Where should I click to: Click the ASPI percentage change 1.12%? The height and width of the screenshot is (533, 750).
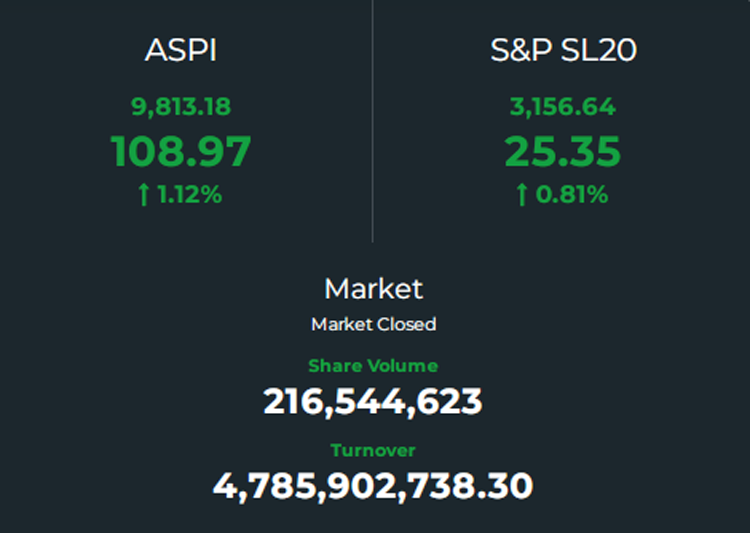[x=190, y=194]
